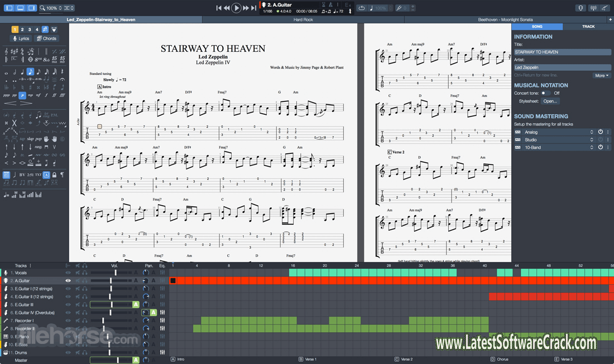Hide the A.Guitar track using its eye icon
The width and height of the screenshot is (614, 364).
point(67,280)
